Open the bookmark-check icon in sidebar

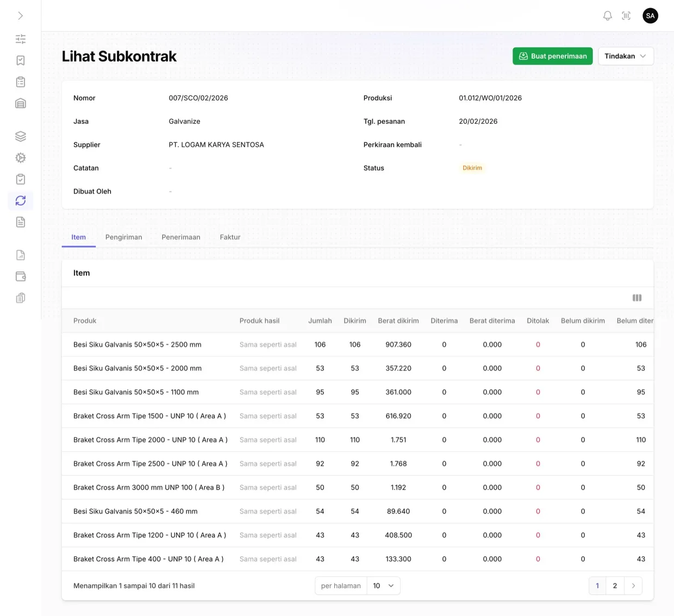pyautogui.click(x=21, y=60)
